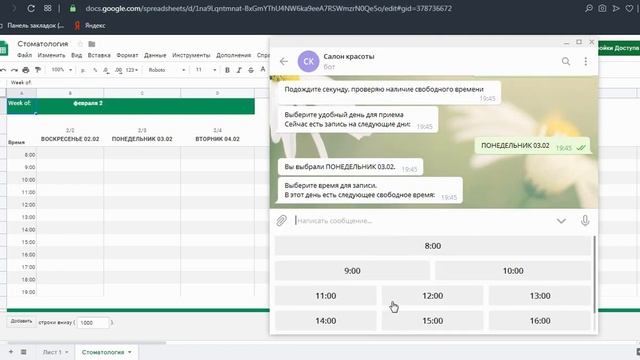Click the green share settings button
The image size is (640, 360).
[619, 48]
